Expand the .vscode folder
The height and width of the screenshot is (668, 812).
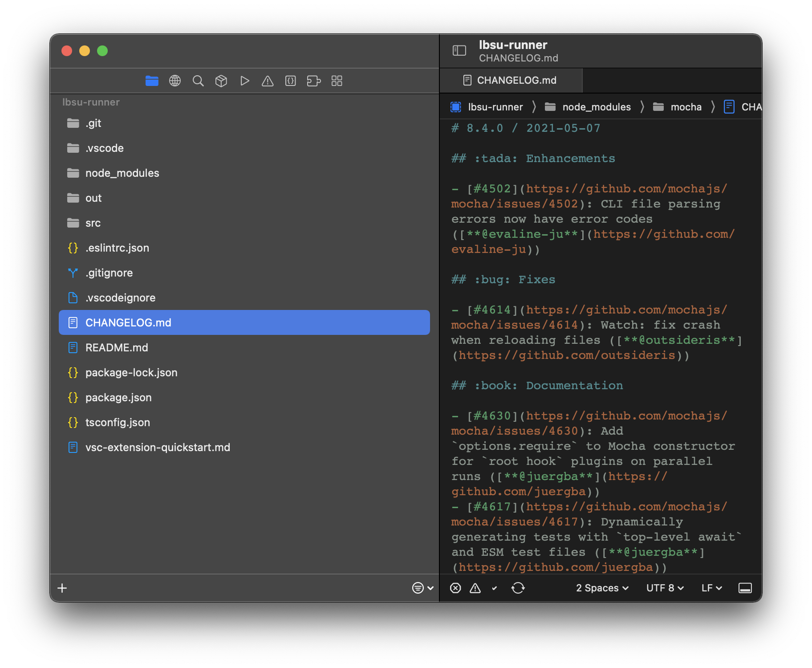pyautogui.click(x=244, y=148)
